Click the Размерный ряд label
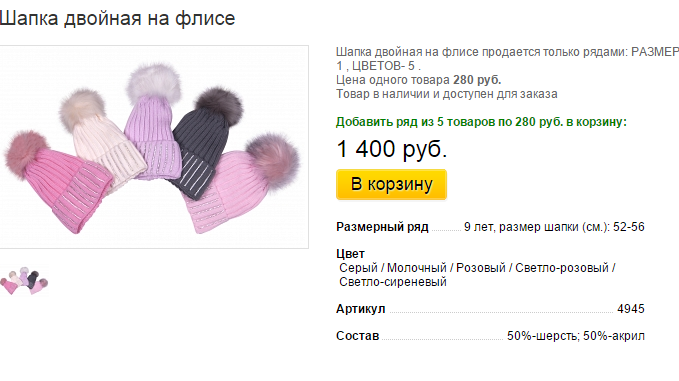This screenshot has width=679, height=381. pyautogui.click(x=382, y=227)
